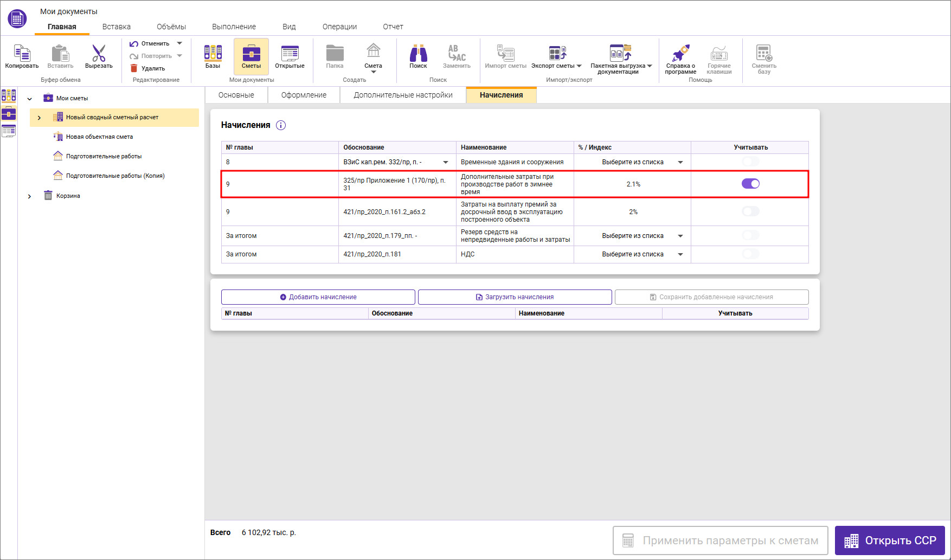The image size is (951, 560).
Task: Click the Загрузить начисления button
Action: pyautogui.click(x=515, y=297)
